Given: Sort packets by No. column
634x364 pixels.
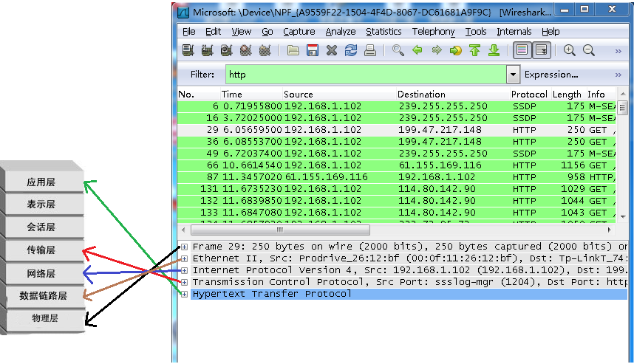Looking at the screenshot, I should click(199, 94).
